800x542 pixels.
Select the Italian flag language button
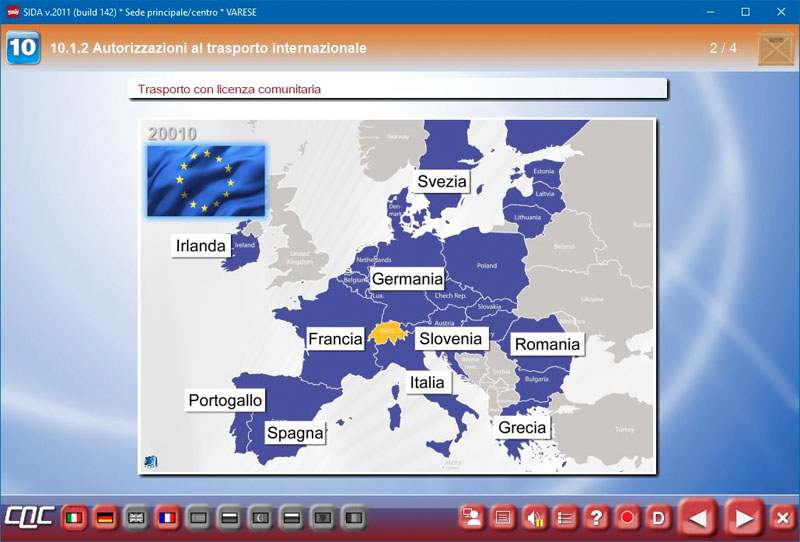(73, 518)
